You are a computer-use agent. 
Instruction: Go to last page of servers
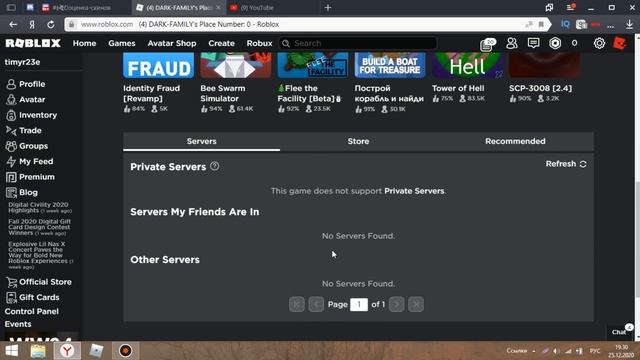(x=416, y=304)
